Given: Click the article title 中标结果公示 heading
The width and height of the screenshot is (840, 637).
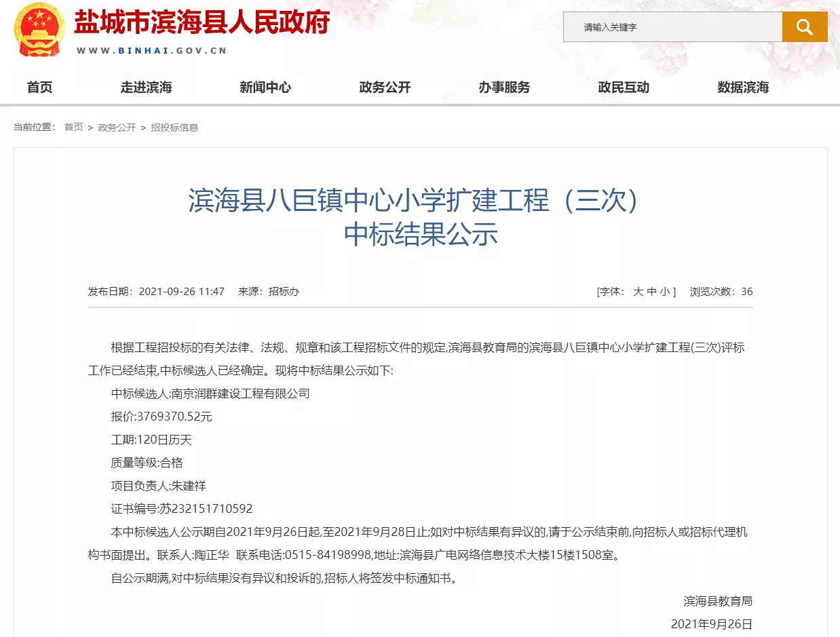Looking at the screenshot, I should tap(420, 234).
